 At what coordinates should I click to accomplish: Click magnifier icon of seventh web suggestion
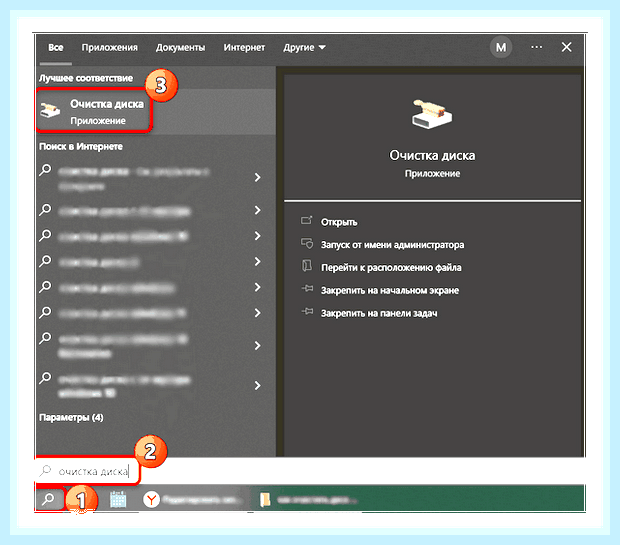(x=45, y=338)
